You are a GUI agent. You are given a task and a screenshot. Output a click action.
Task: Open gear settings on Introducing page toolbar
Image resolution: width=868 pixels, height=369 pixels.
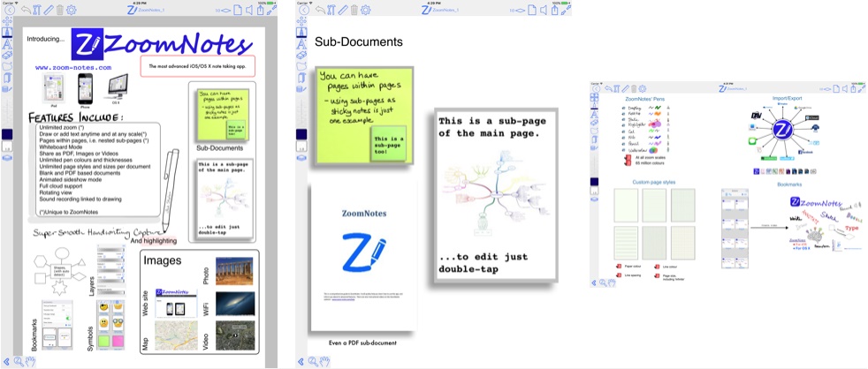[72, 10]
